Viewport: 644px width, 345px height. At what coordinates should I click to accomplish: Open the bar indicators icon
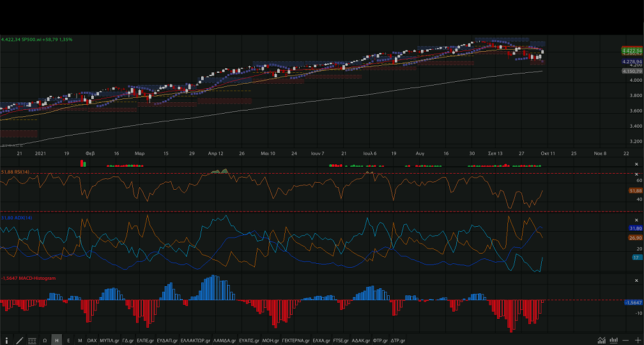[x=613, y=340]
